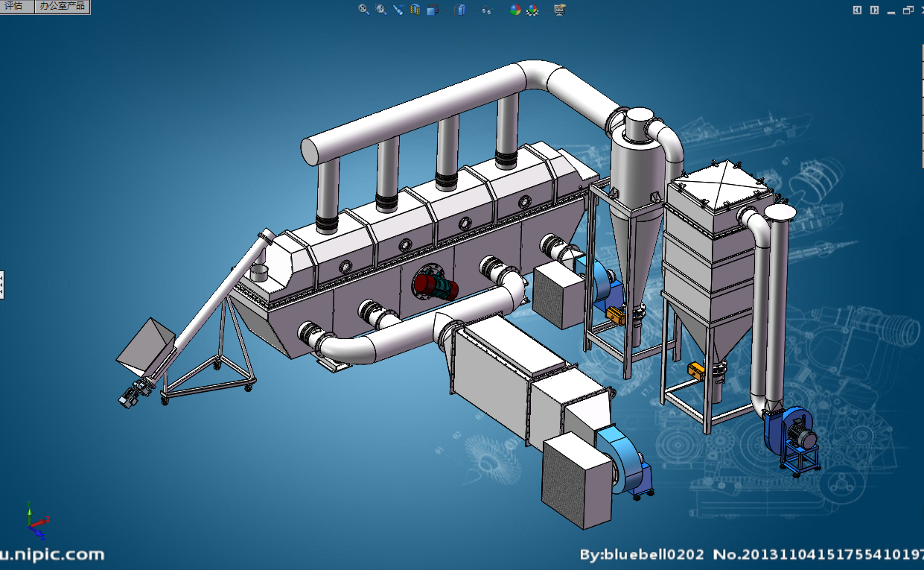The width and height of the screenshot is (924, 570).
Task: Click the Hide/Show Items glasses icon
Action: tap(487, 10)
